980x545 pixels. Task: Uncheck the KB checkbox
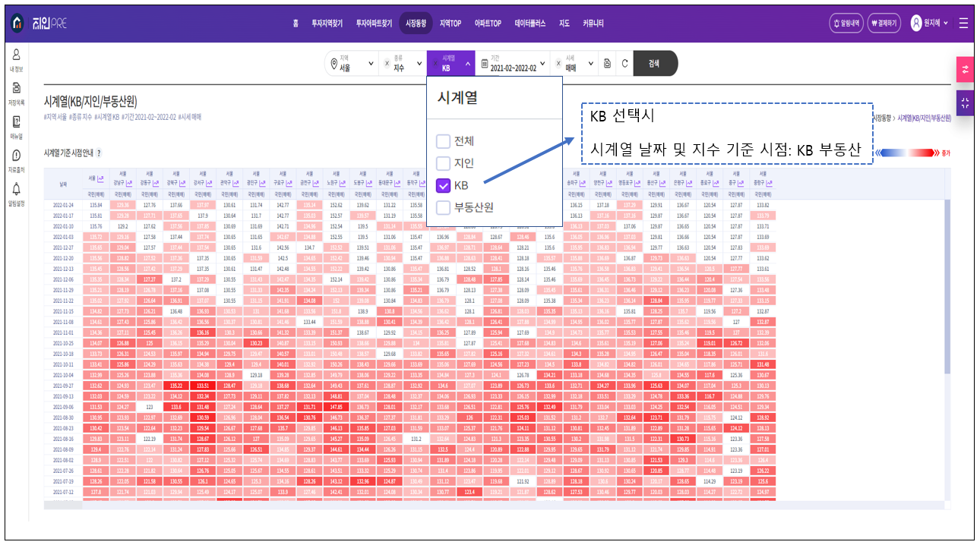click(443, 185)
